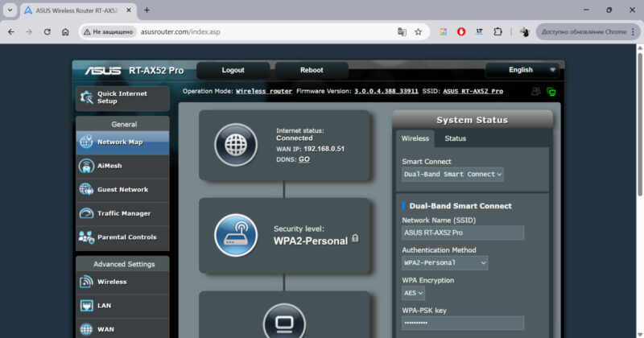Image resolution: width=644 pixels, height=338 pixels.
Task: Select the ASUS Wireless Router RT-AX52 tab
Action: coord(78,10)
